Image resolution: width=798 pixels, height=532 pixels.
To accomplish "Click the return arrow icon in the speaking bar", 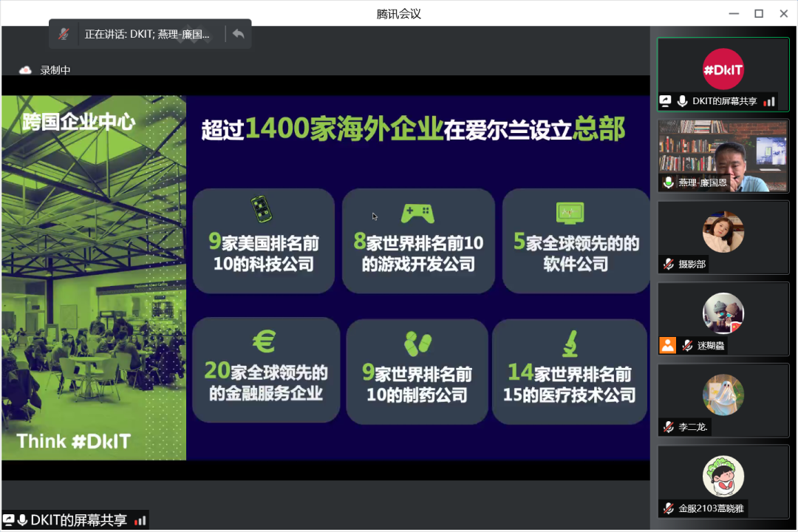I will coord(238,34).
